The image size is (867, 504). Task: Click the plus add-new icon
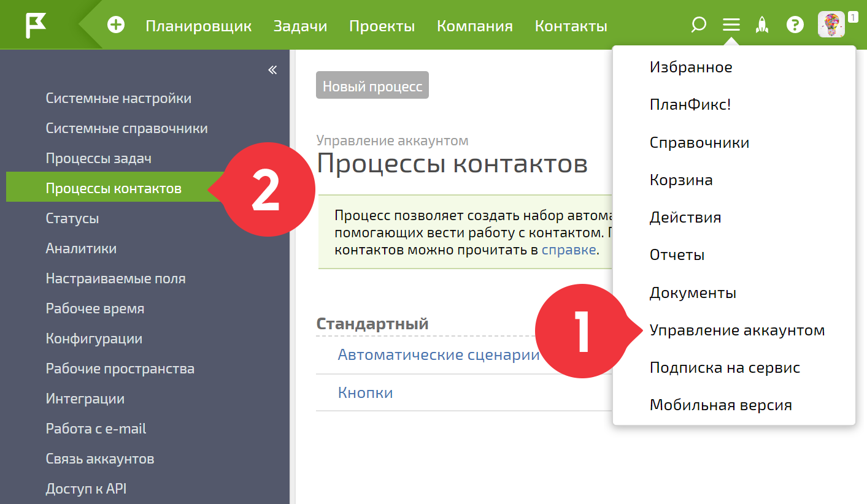point(116,25)
